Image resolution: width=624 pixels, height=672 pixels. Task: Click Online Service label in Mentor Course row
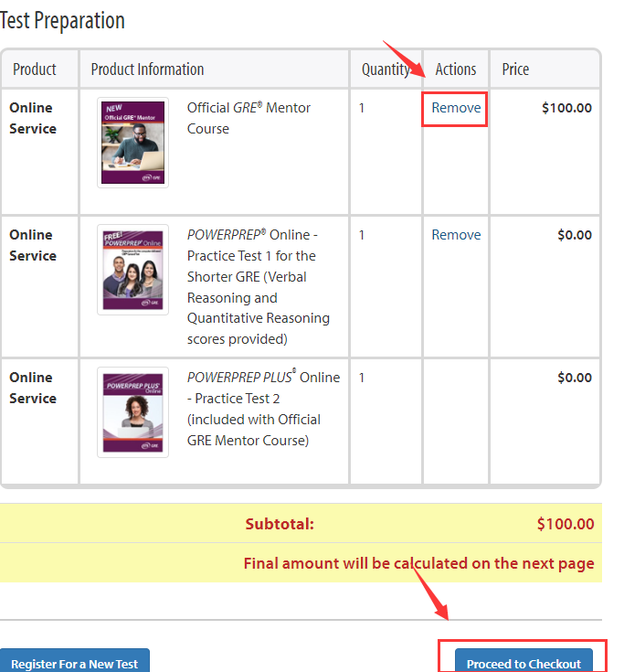coord(33,118)
